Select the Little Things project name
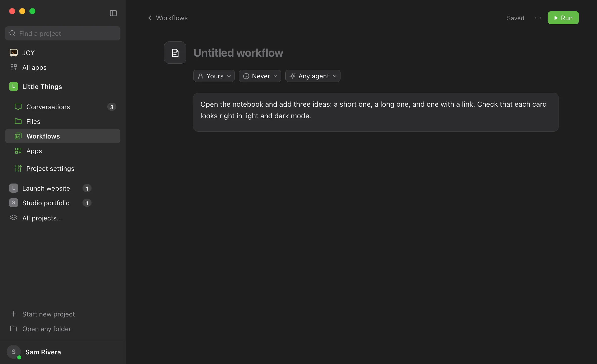 tap(42, 86)
